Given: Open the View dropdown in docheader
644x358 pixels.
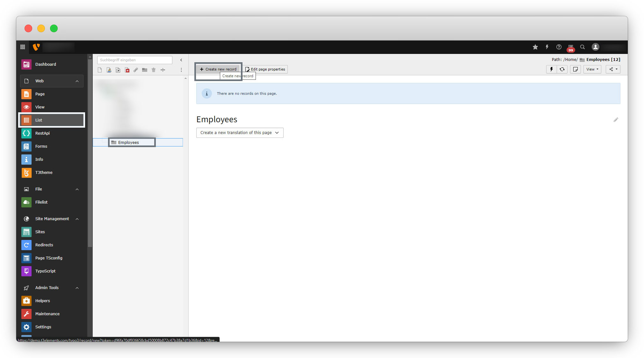Looking at the screenshot, I should point(592,69).
